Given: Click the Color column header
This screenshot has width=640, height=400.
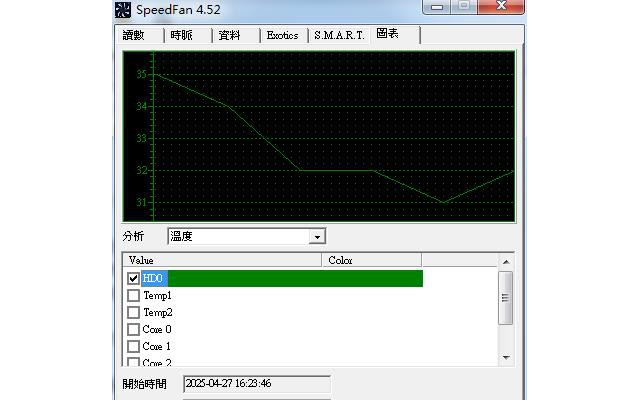Looking at the screenshot, I should pos(372,260).
